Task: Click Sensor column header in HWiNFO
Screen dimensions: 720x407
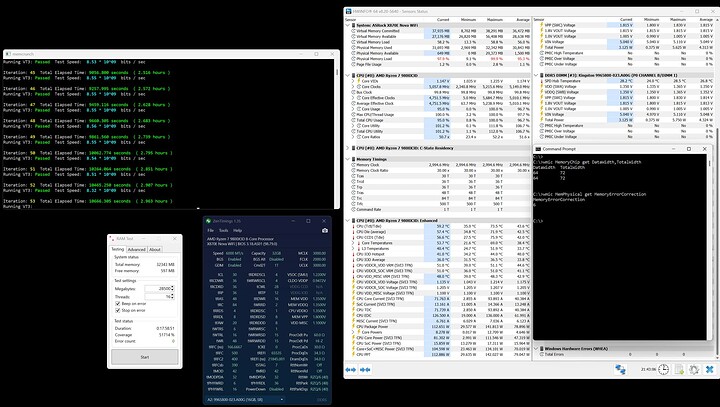Action: click(x=350, y=20)
